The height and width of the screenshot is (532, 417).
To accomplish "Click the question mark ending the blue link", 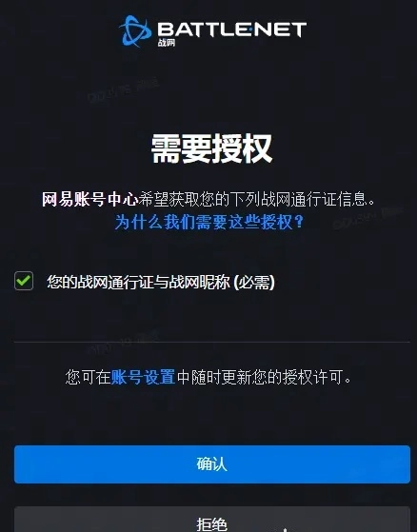I will pos(299,223).
